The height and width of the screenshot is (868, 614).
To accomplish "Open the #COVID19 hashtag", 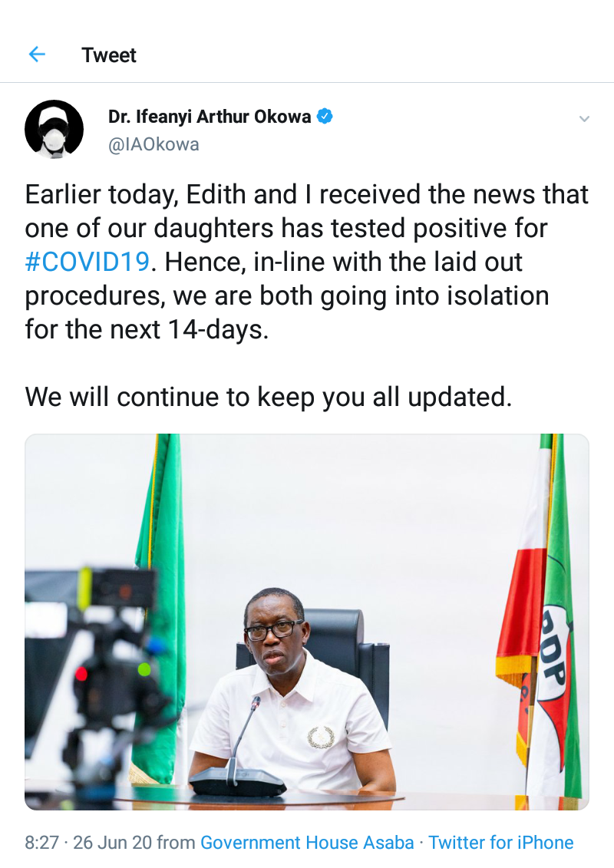I will tap(87, 262).
